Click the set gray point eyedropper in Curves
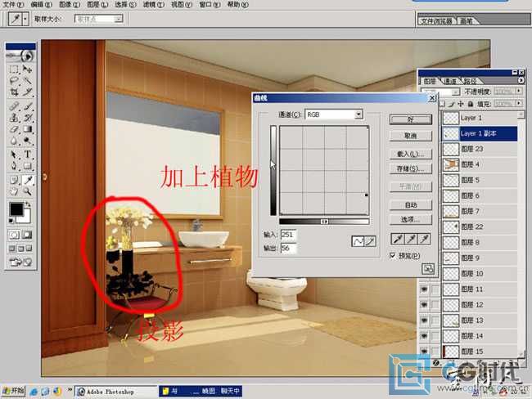 pyautogui.click(x=411, y=240)
